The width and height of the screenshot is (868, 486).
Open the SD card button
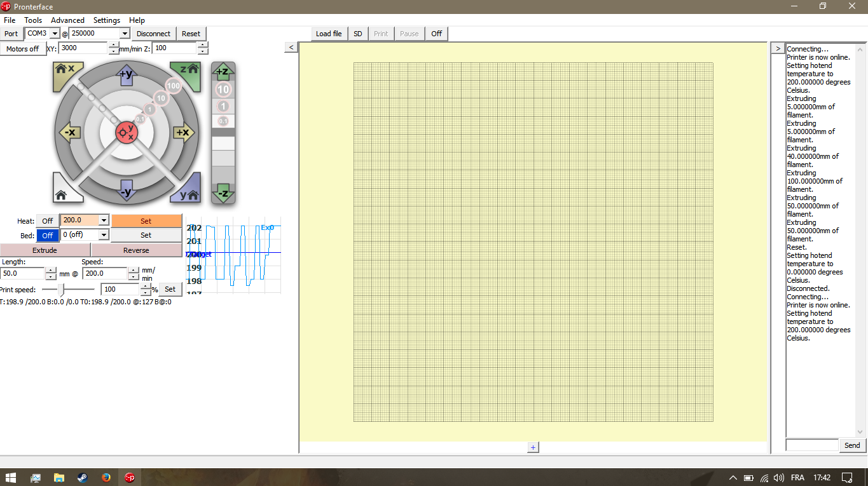click(x=358, y=34)
